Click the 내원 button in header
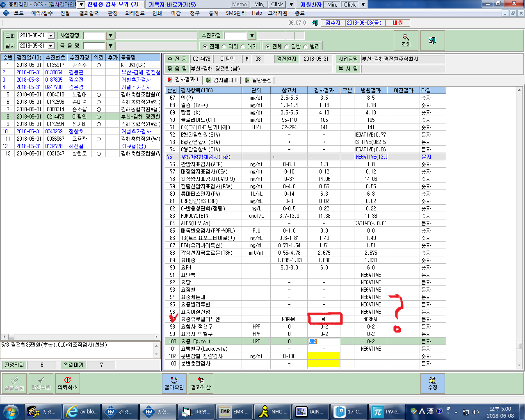This screenshot has width=525, height=420. pyautogui.click(x=397, y=23)
